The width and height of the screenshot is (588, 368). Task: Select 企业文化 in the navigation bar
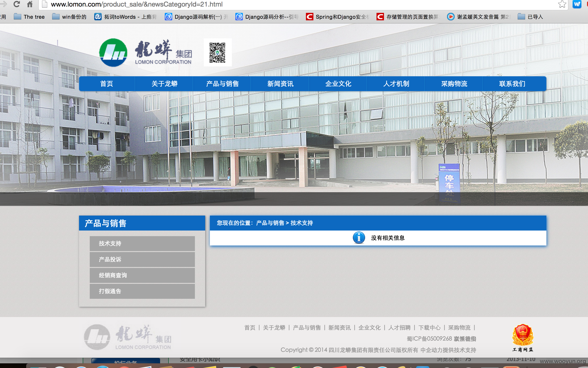pyautogui.click(x=338, y=83)
